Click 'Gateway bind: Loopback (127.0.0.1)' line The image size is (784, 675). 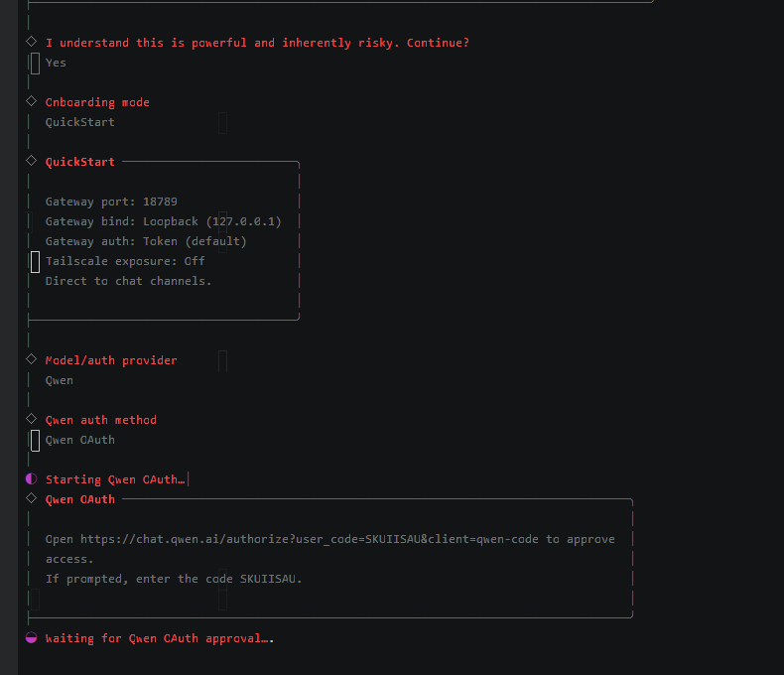pos(164,221)
